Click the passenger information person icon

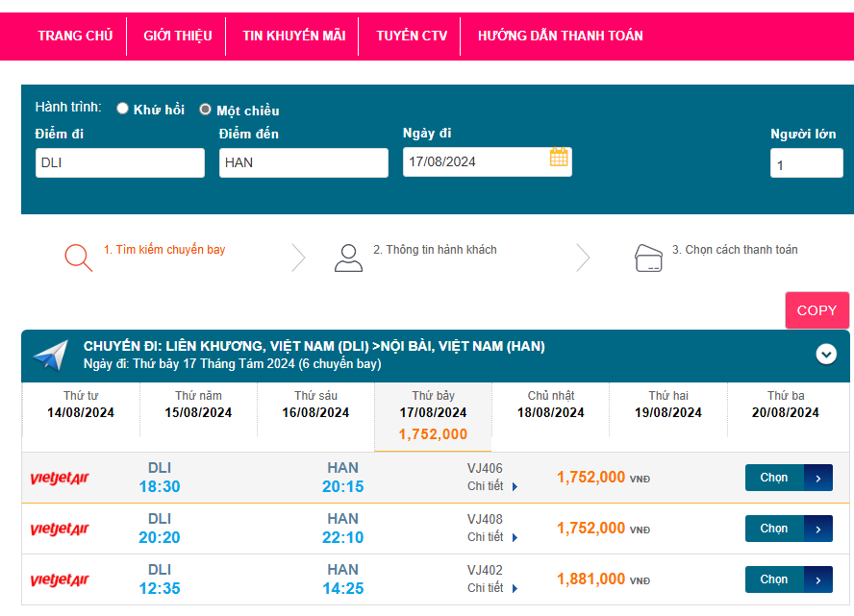tap(348, 258)
